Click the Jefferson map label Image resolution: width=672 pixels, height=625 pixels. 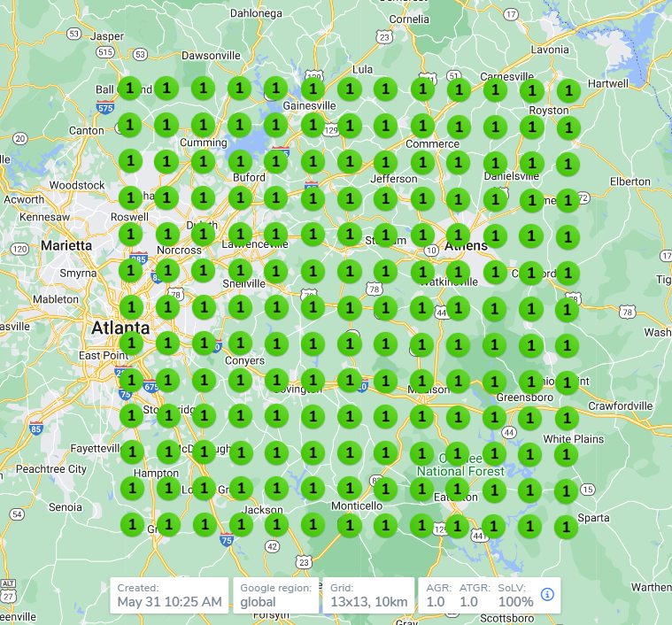pyautogui.click(x=394, y=179)
